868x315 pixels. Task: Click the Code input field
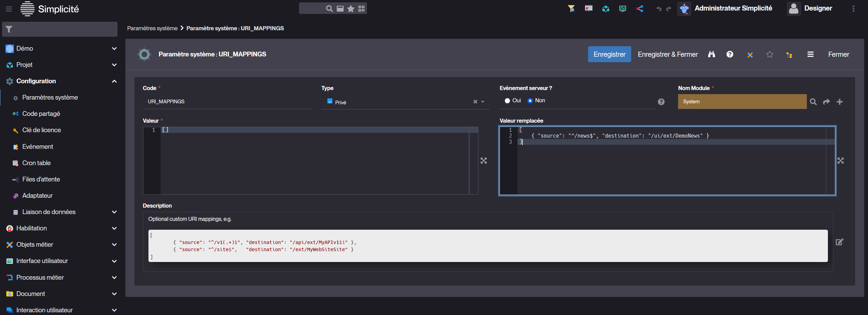[227, 102]
